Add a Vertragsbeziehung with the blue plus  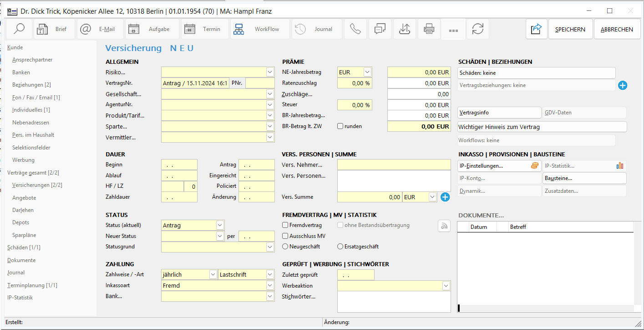[623, 85]
